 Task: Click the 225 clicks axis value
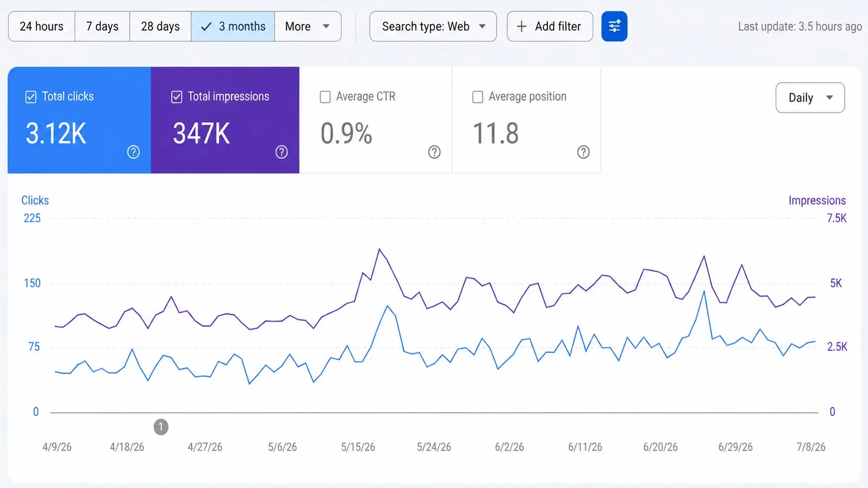32,218
